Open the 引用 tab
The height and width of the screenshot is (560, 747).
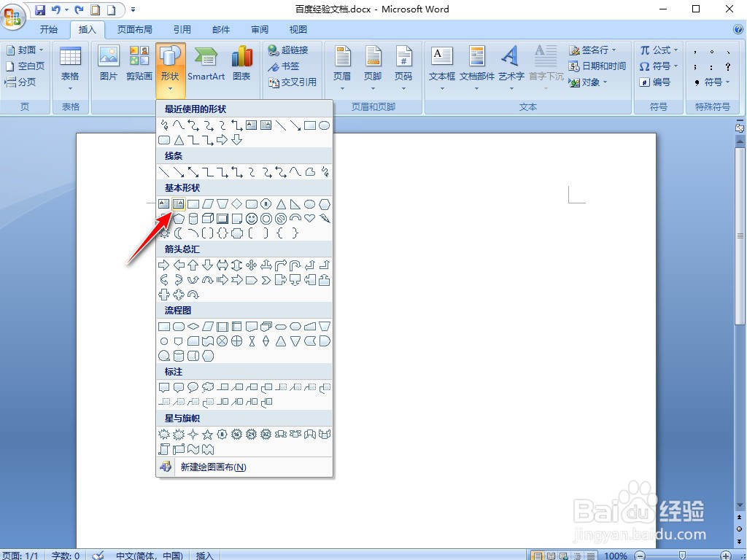182,29
